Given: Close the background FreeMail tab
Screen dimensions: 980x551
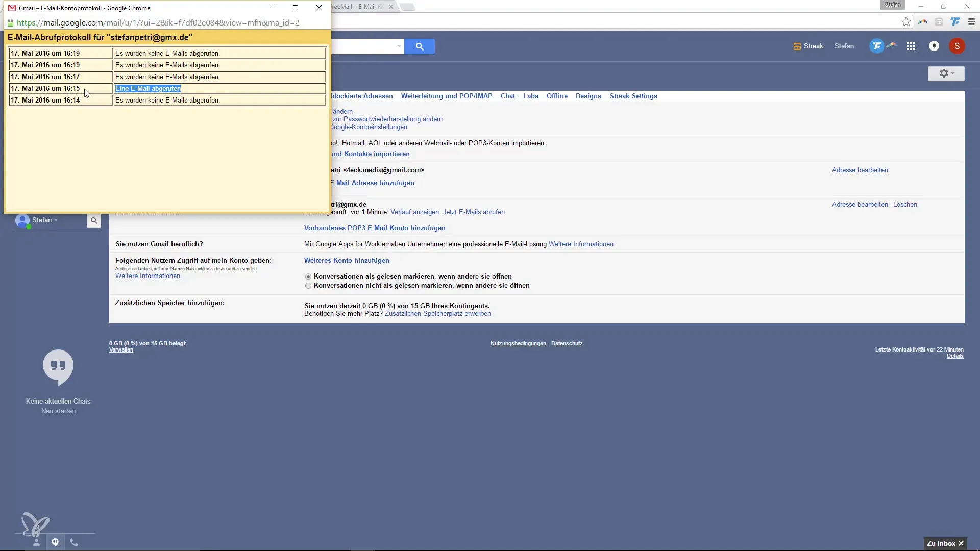Looking at the screenshot, I should pyautogui.click(x=391, y=7).
